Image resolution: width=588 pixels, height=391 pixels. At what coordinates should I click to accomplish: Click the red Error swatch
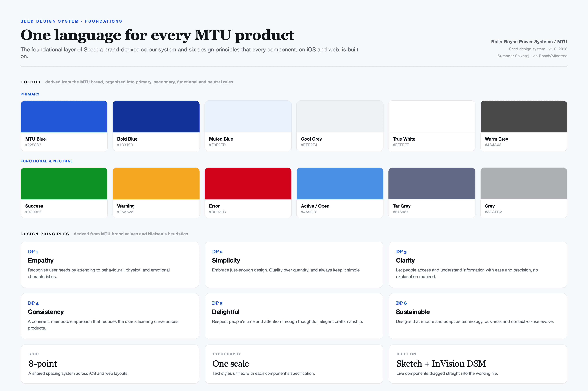coord(248,184)
